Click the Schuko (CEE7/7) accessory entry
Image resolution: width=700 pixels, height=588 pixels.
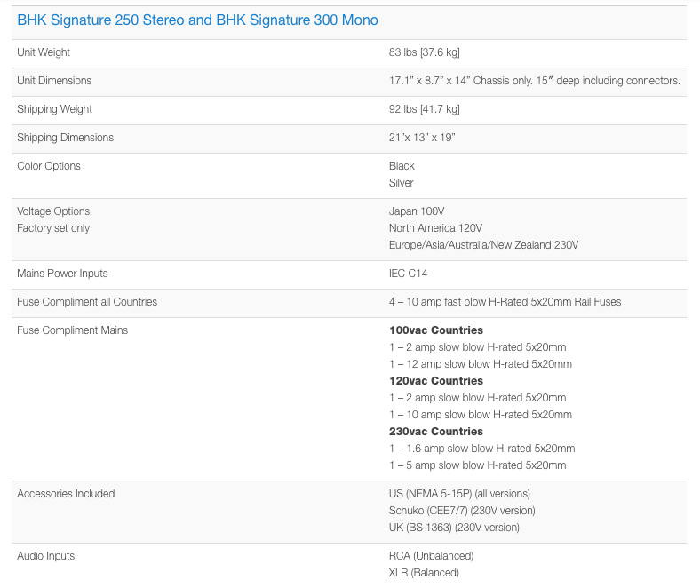tap(462, 511)
